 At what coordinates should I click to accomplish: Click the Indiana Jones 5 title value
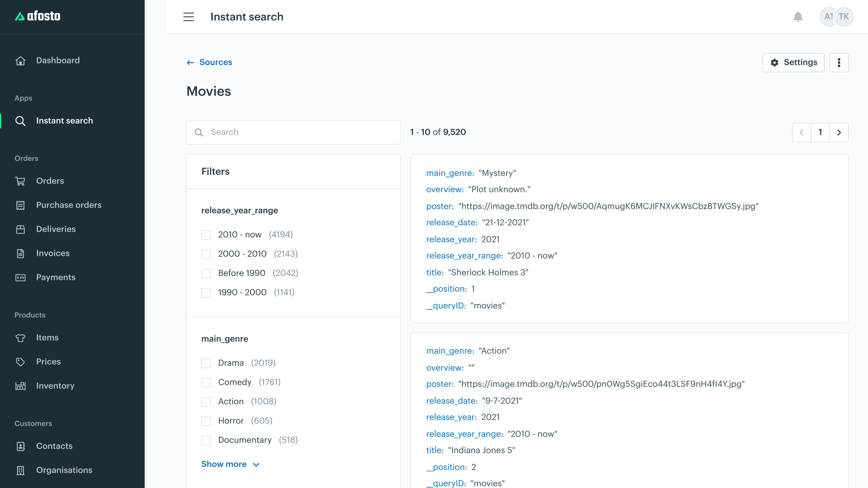tap(482, 451)
